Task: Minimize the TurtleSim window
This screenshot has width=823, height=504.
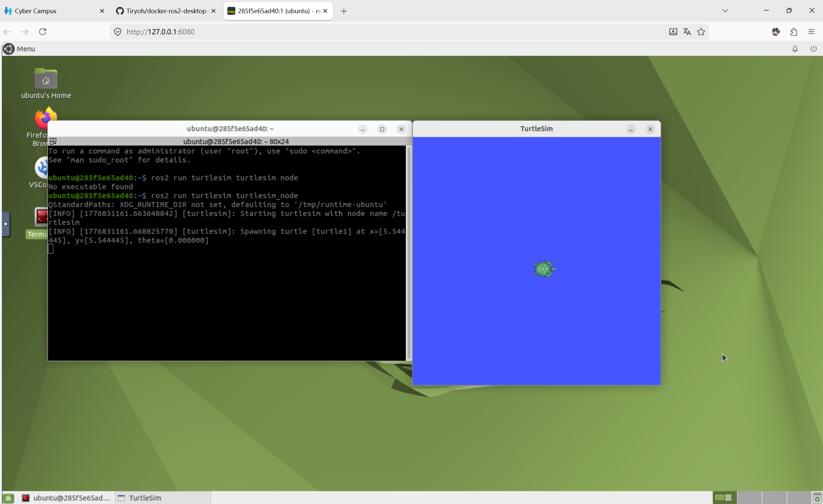Action: [631, 129]
